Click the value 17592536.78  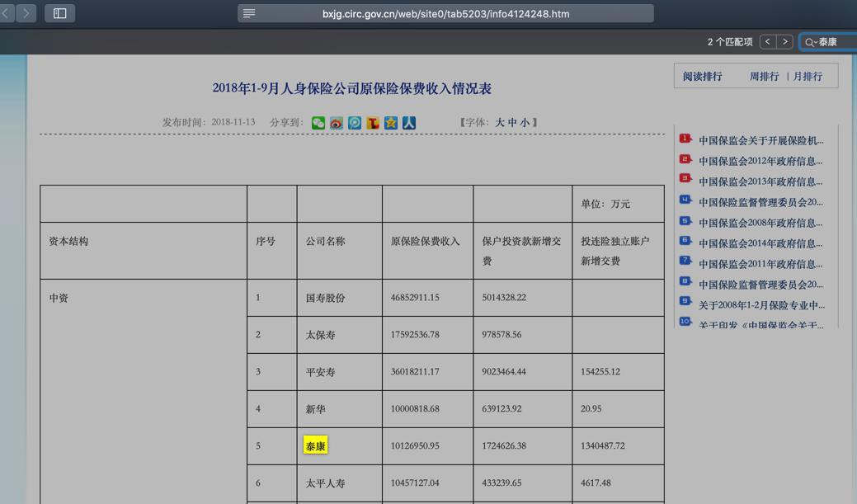415,335
